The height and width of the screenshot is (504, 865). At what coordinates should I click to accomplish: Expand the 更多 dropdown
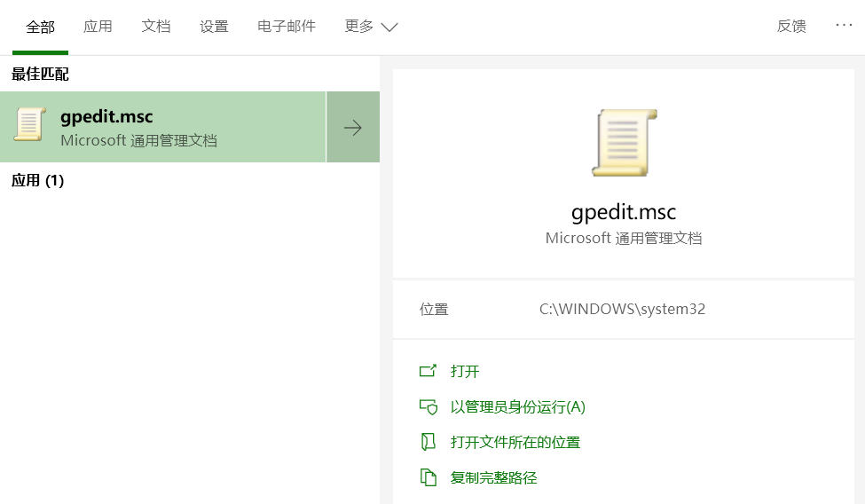click(371, 27)
